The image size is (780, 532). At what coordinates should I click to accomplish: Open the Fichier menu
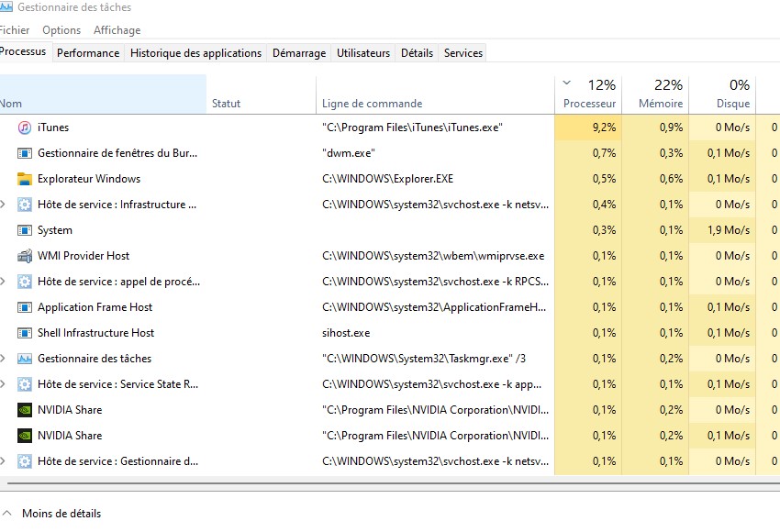(x=14, y=30)
